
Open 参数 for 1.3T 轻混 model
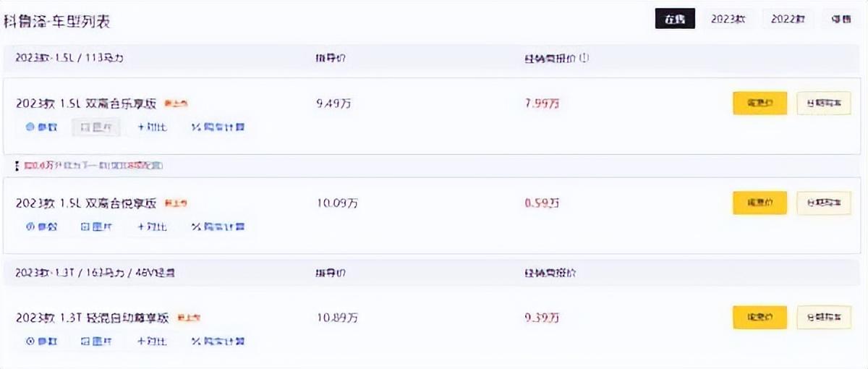41,341
